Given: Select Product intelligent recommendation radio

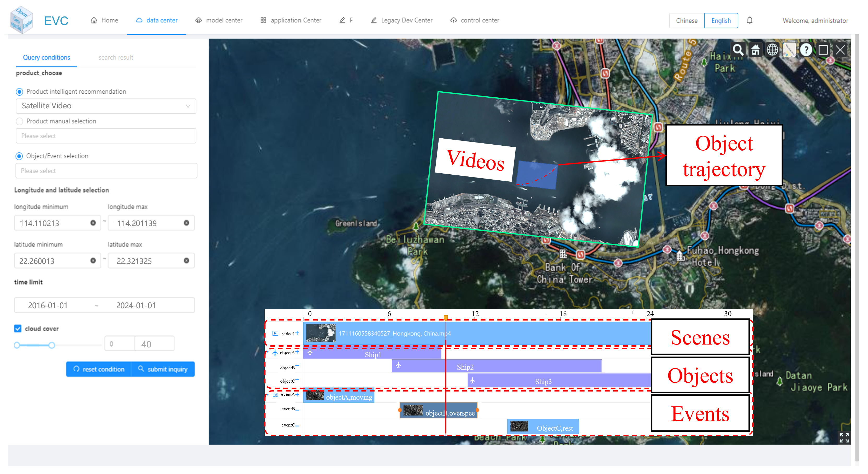Looking at the screenshot, I should [x=20, y=92].
